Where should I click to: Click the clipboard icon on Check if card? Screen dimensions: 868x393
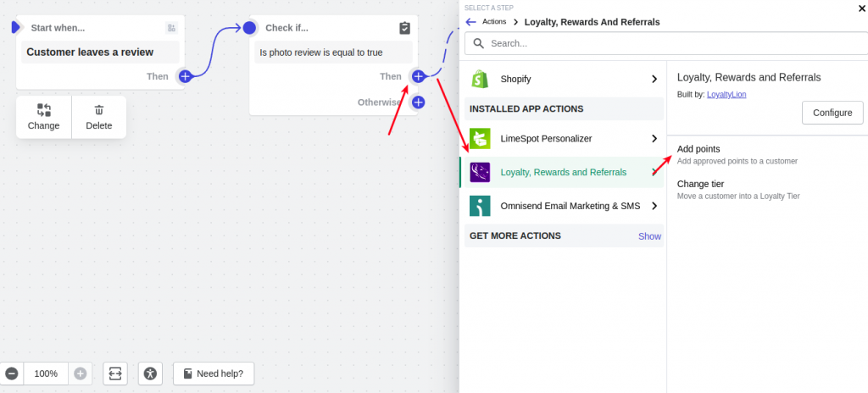pyautogui.click(x=404, y=28)
